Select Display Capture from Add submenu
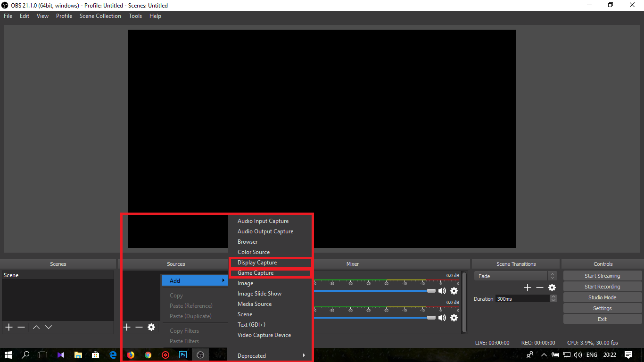The image size is (644, 362). tap(271, 263)
